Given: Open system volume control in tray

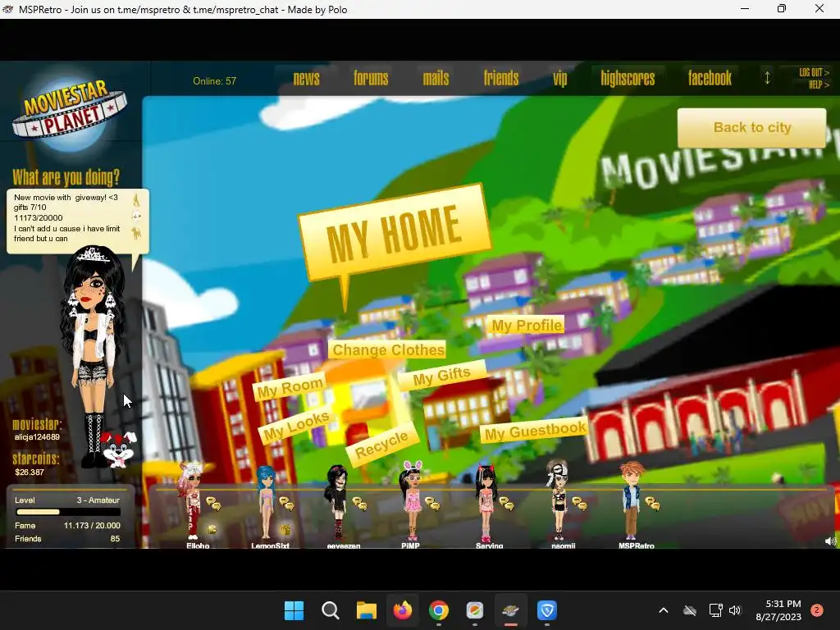Looking at the screenshot, I should [735, 610].
